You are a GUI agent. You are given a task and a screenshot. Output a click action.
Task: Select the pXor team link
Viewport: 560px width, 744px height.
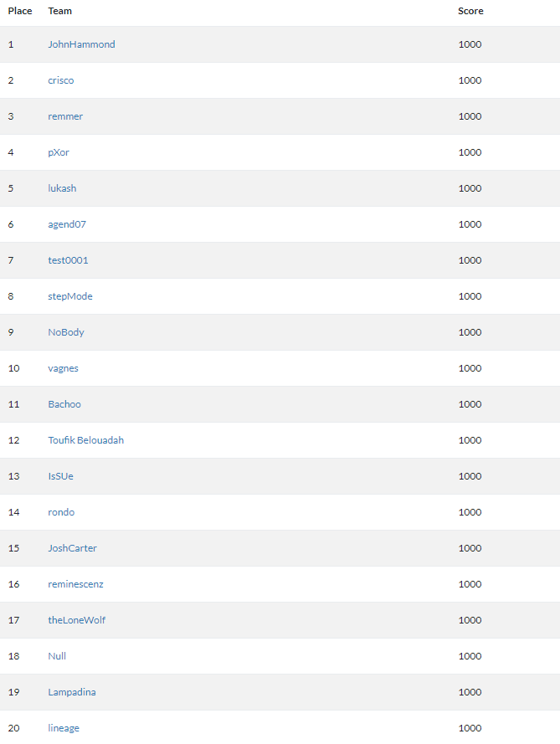click(x=59, y=152)
